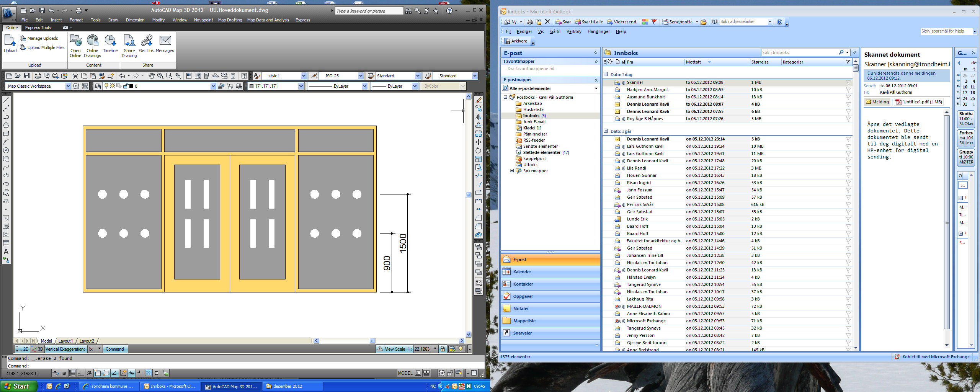Select the Multiline Text 'A' tool

6,252
